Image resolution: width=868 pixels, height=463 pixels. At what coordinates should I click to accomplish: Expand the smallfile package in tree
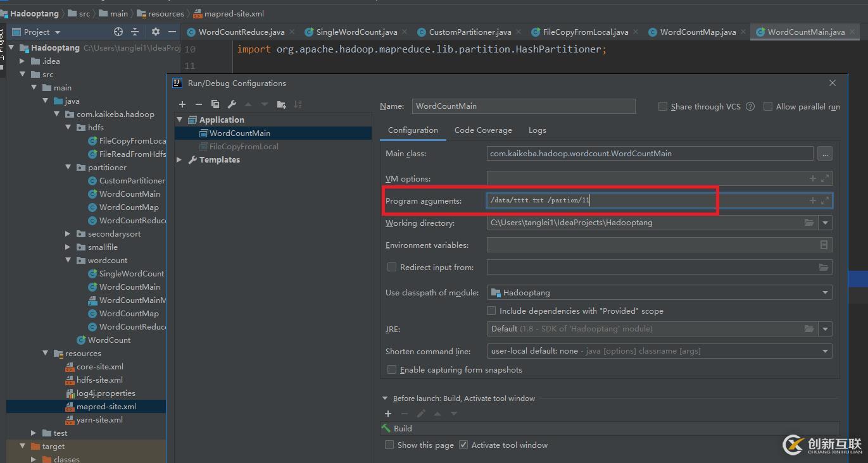[68, 247]
